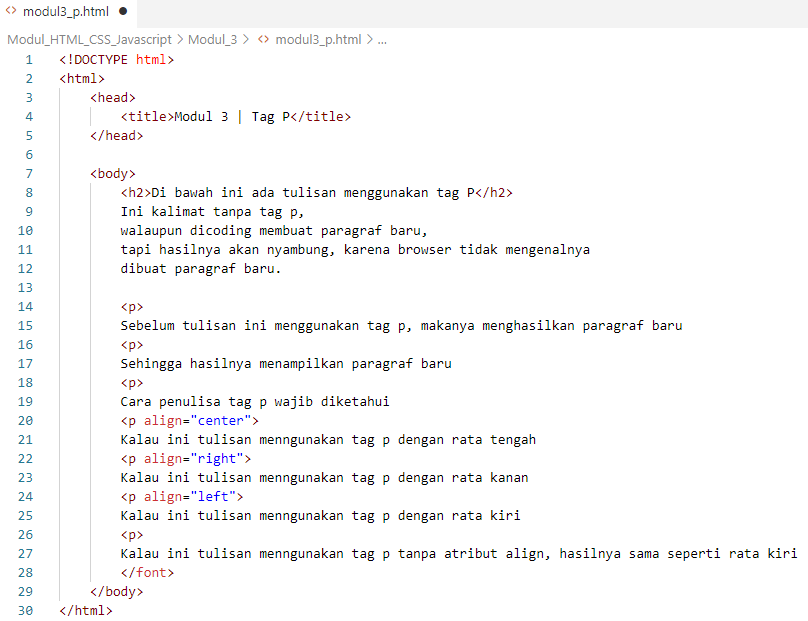808x621 pixels.
Task: Click the HTML file icon in the breadcrumb
Action: pos(264,40)
